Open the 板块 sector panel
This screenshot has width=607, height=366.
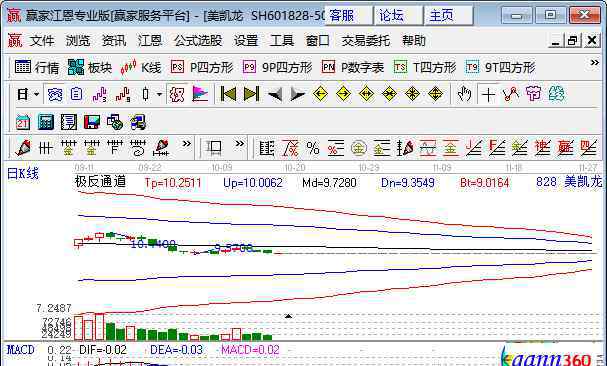coord(90,67)
